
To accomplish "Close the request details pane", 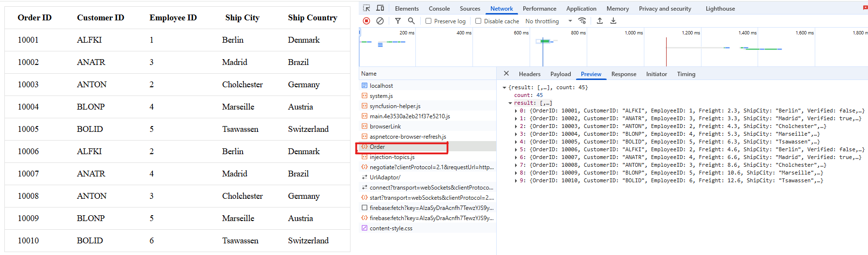I will 506,74.
